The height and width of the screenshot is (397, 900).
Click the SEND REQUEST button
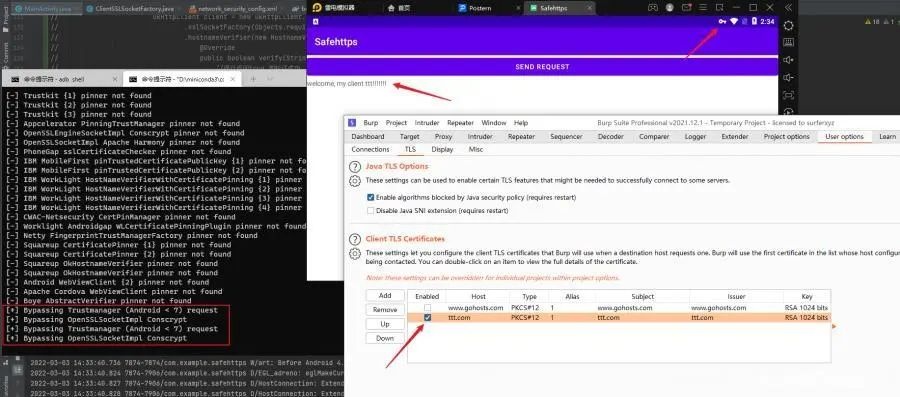click(x=542, y=67)
